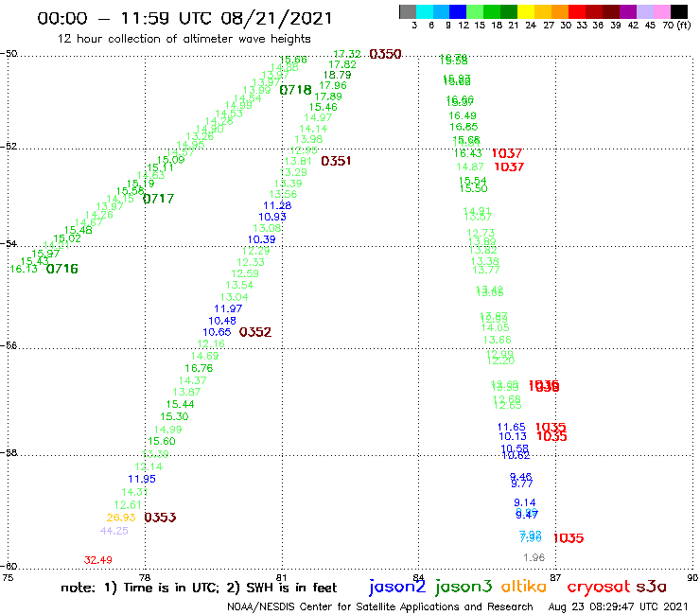700x615 pixels.
Task: Click the wave height value 16.13
Action: (x=24, y=269)
